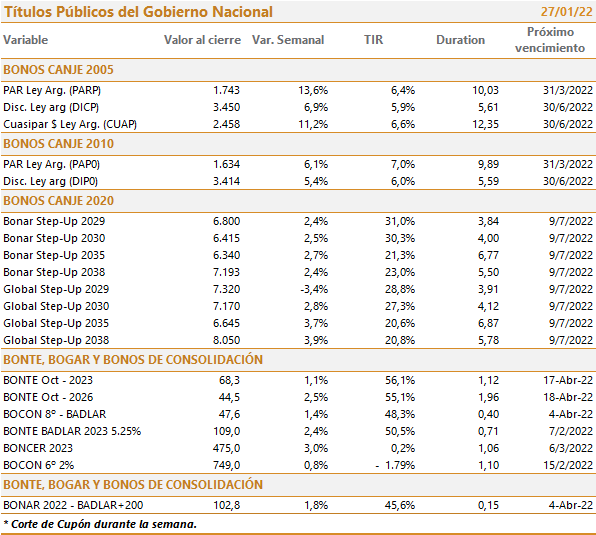Select the 'PAR Ley Arg. (PARP)' row label
Viewport: 596px width, 535px height.
pyautogui.click(x=52, y=90)
